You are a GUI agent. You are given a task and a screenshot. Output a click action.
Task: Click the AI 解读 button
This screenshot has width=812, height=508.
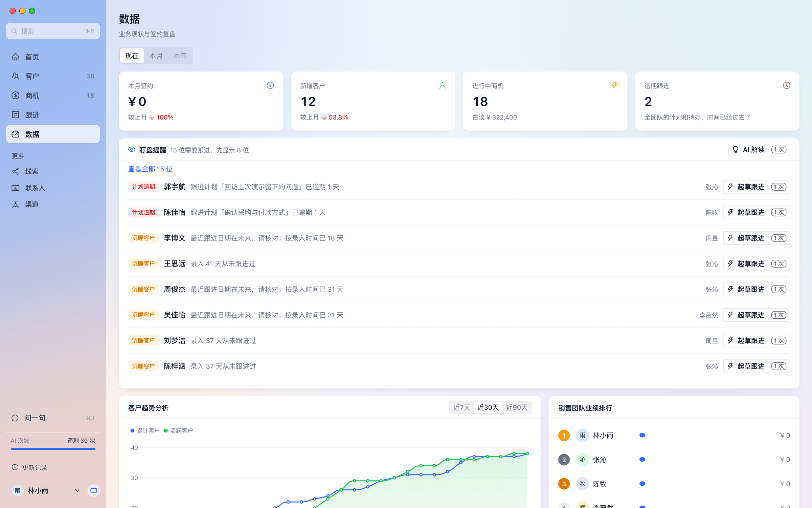[759, 150]
